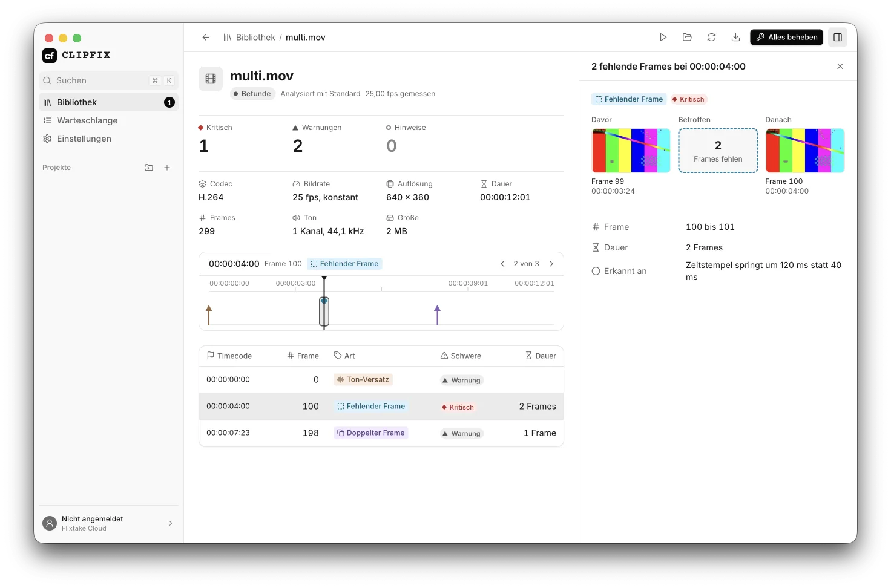Open Bibliothek in the sidebar

[x=109, y=102]
